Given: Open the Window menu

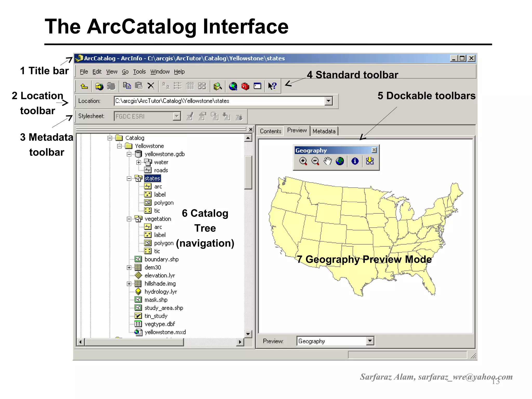Looking at the screenshot, I should [x=160, y=72].
